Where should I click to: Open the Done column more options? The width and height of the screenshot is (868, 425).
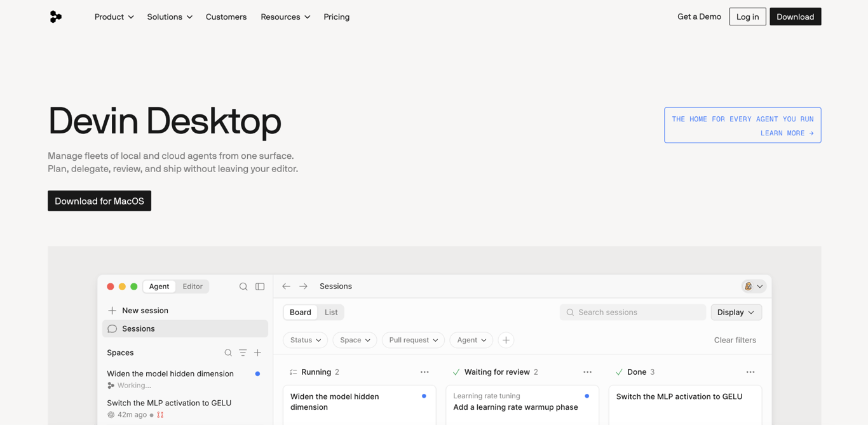(x=750, y=372)
